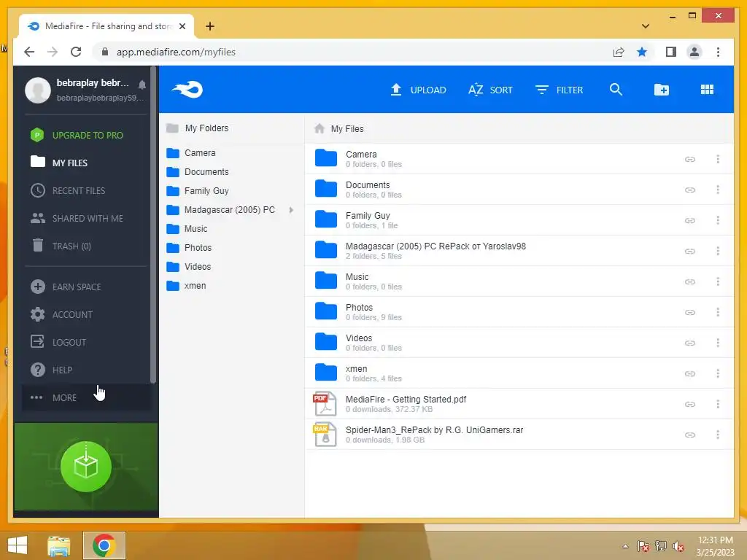This screenshot has height=560, width=747.
Task: Copy share link for Videos folder
Action: [x=690, y=343]
